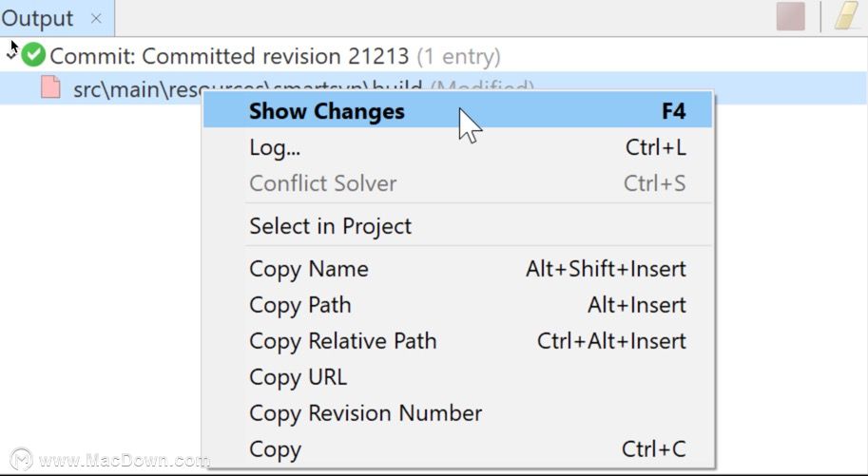Screen dimensions: 868x476
Task: Click Copy URL in the menu
Action: pos(298,377)
